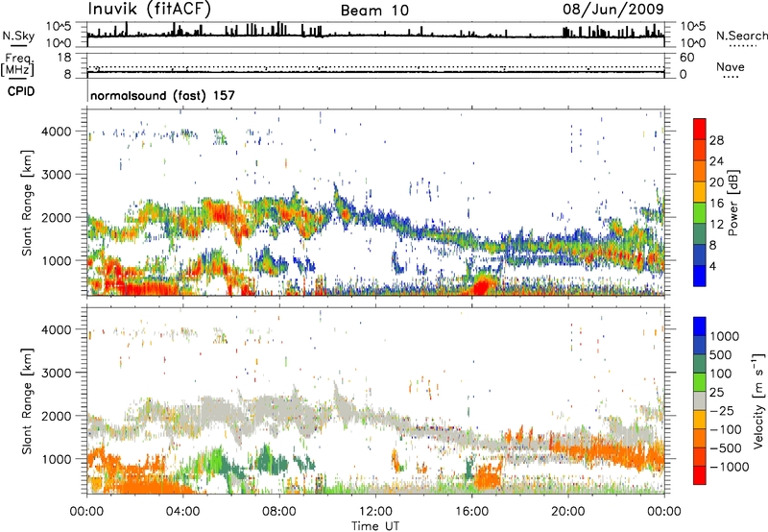Click the 'Nave' legend label
The width and height of the screenshot is (768, 532).
[731, 67]
